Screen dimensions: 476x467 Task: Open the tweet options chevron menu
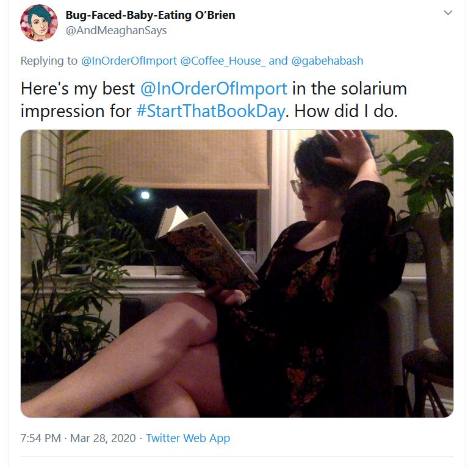448,13
